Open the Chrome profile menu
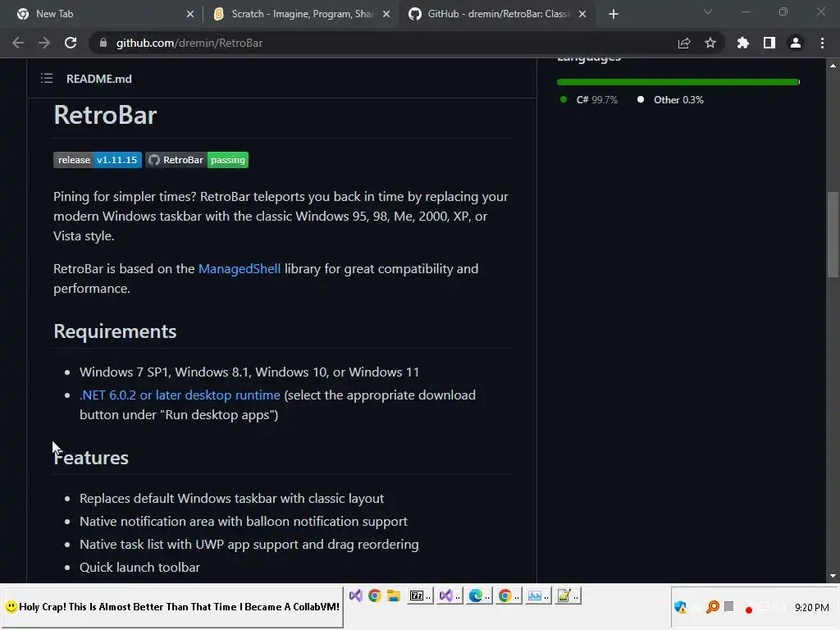Image resolution: width=840 pixels, height=630 pixels. 796,43
